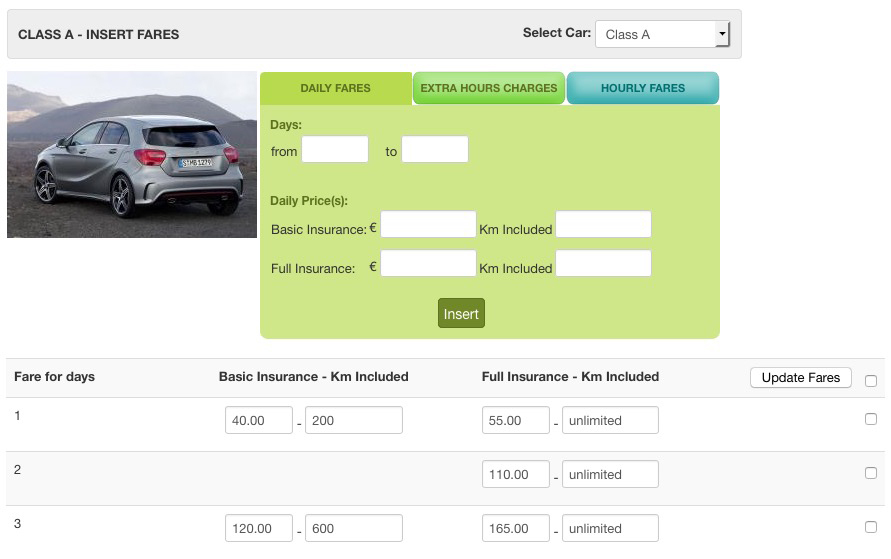The width and height of the screenshot is (891, 559).
Task: Focus the Basic Insurance price field
Action: tap(428, 224)
